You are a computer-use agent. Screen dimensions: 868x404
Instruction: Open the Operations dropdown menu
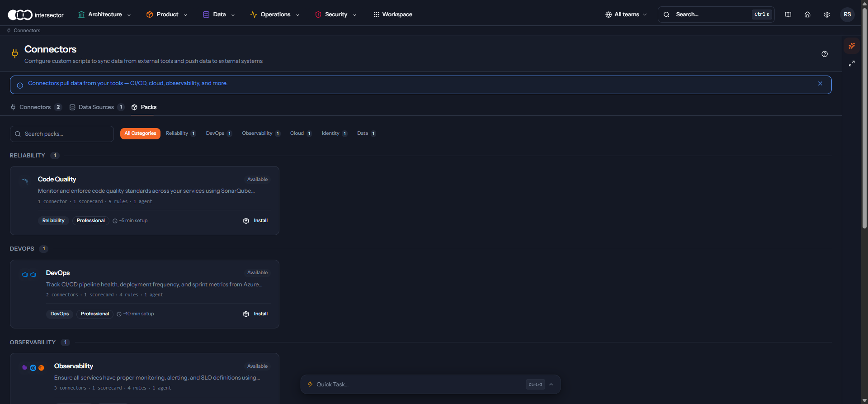[275, 14]
